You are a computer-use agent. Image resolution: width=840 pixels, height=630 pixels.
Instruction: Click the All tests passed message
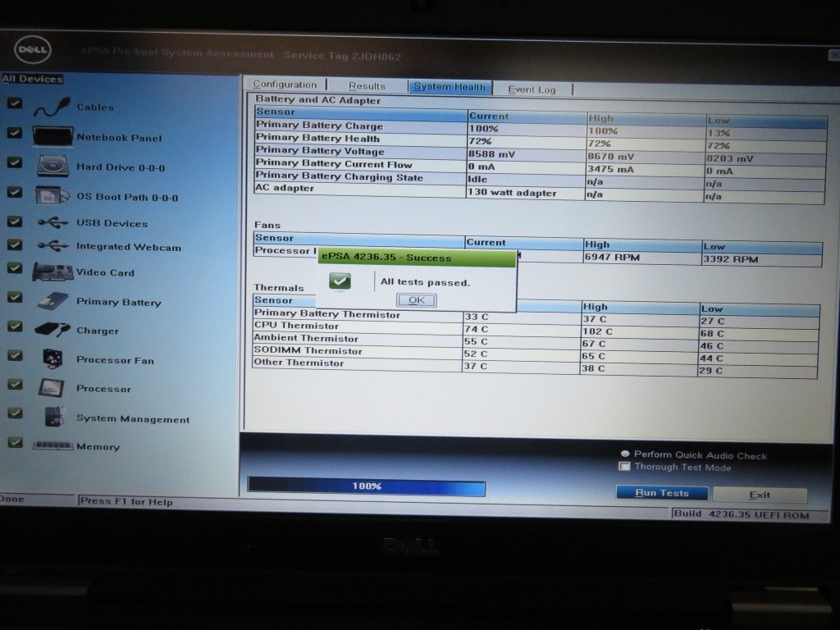[x=425, y=282]
